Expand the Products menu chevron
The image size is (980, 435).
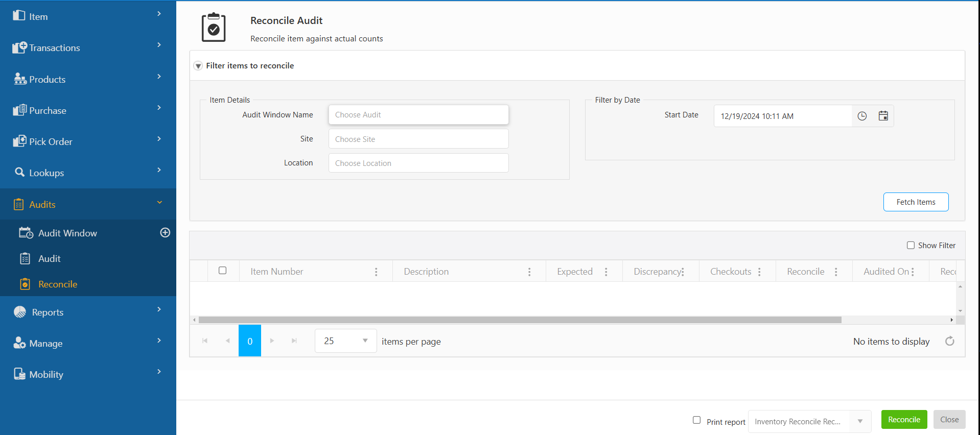pyautogui.click(x=159, y=77)
